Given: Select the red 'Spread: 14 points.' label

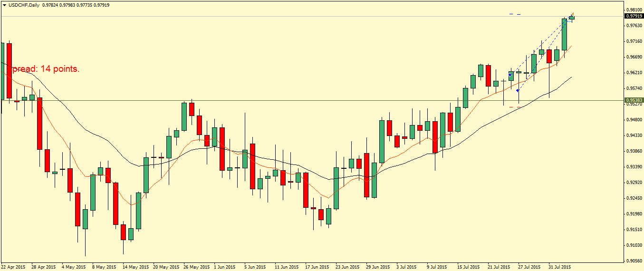Looking at the screenshot, I should pos(42,69).
